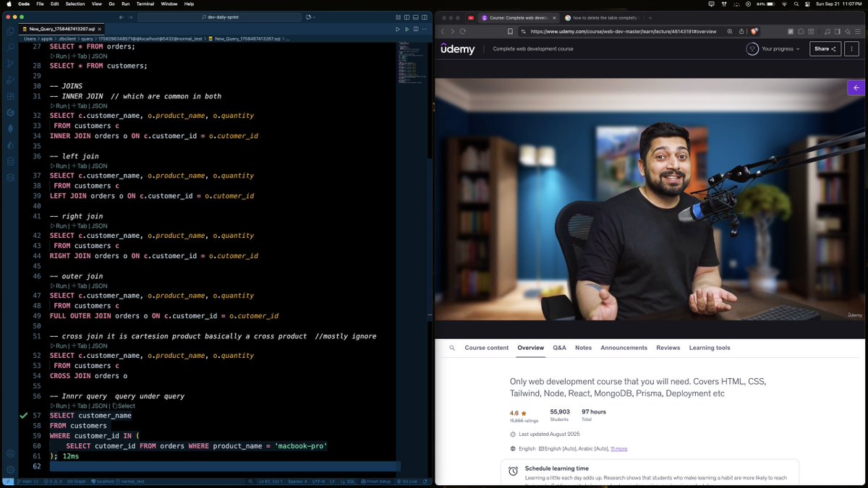Toggle the browser sidebar panel icon
The image size is (868, 488).
tap(837, 31)
